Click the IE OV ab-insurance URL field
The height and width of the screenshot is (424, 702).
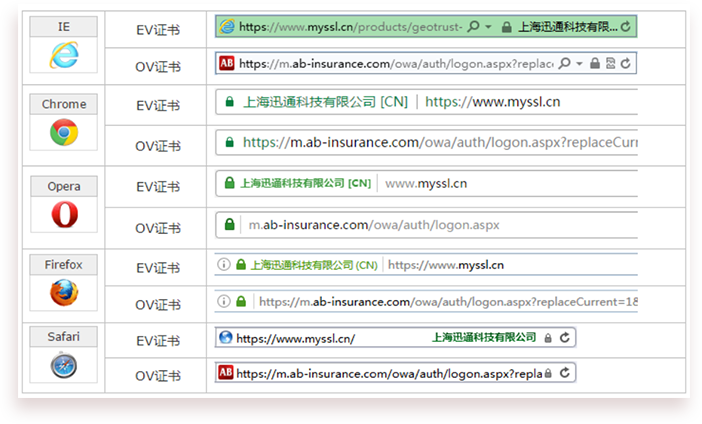[396, 64]
